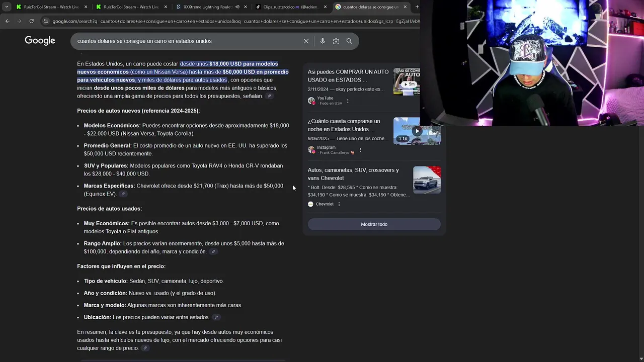Open '¿Cuánto cuesta comprarse un coche' result
Image resolution: width=644 pixels, height=362 pixels.
click(x=344, y=125)
